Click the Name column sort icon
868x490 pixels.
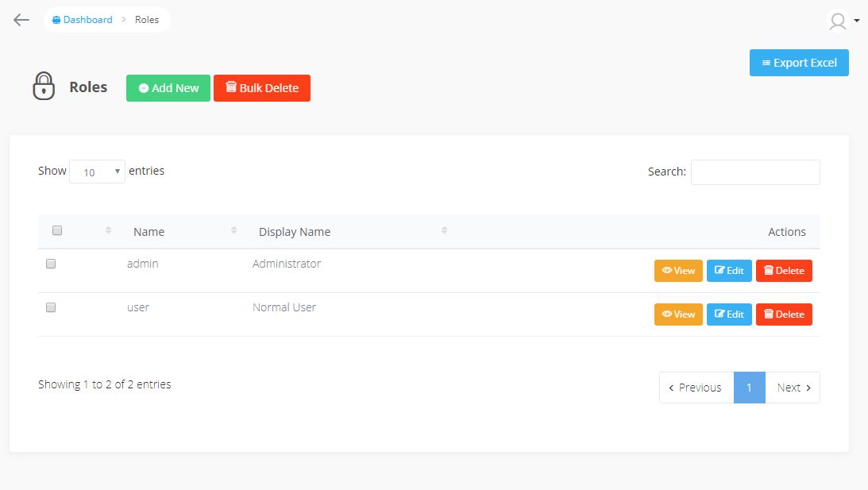coord(234,230)
